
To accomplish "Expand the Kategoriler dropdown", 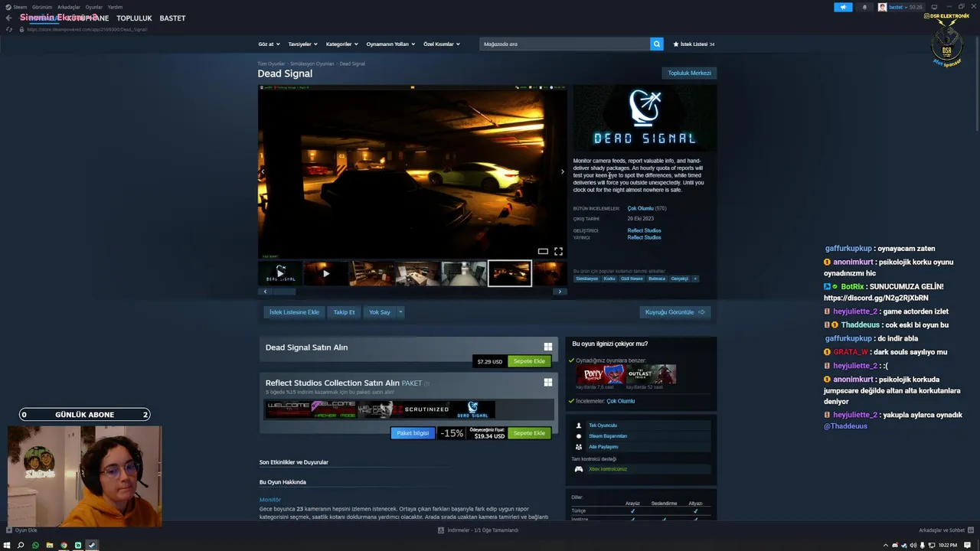I will pos(341,44).
